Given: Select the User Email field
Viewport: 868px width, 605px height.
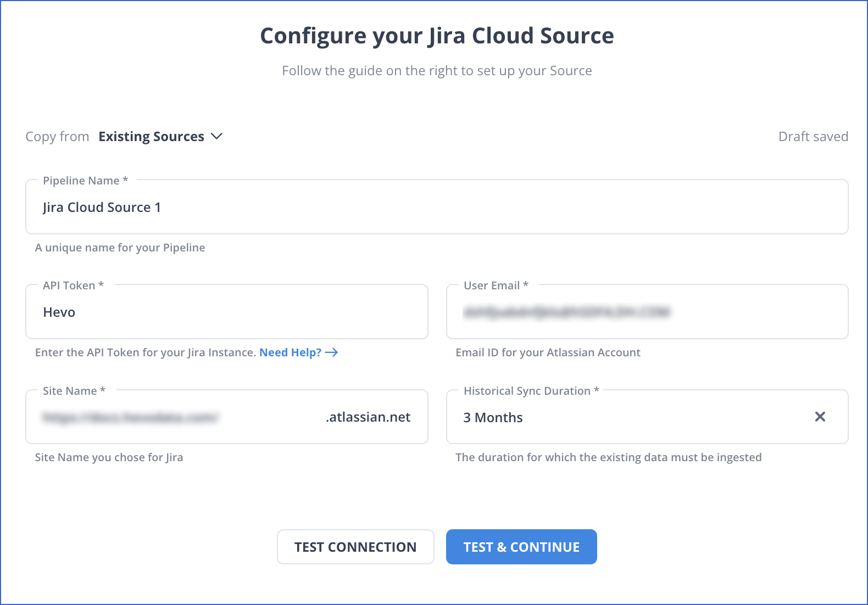Looking at the screenshot, I should 647,312.
